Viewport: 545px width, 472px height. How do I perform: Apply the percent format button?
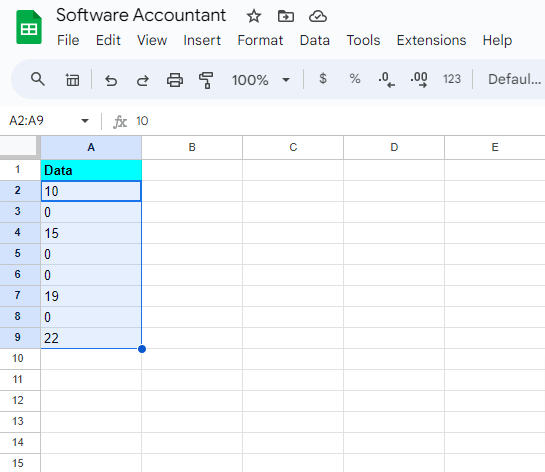[x=355, y=79]
